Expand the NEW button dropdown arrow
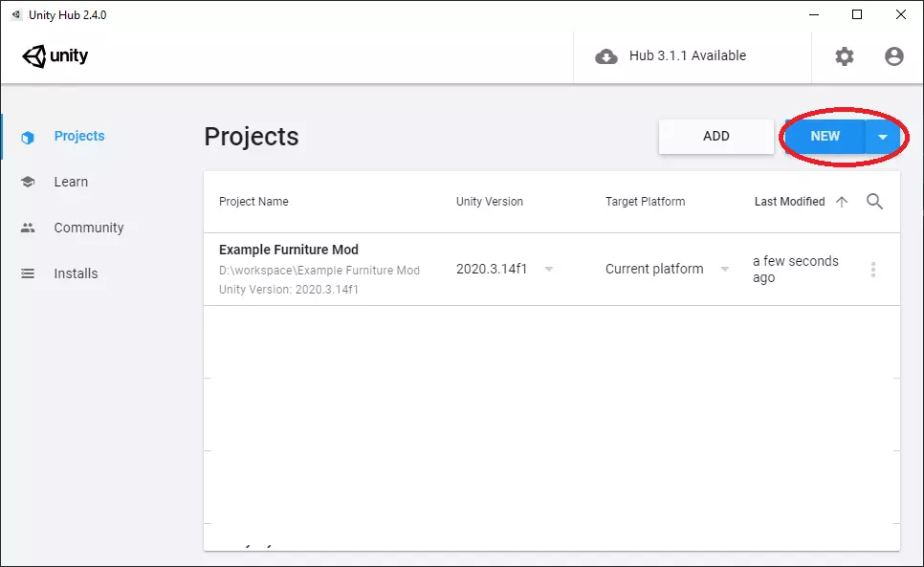924x567 pixels. tap(882, 137)
